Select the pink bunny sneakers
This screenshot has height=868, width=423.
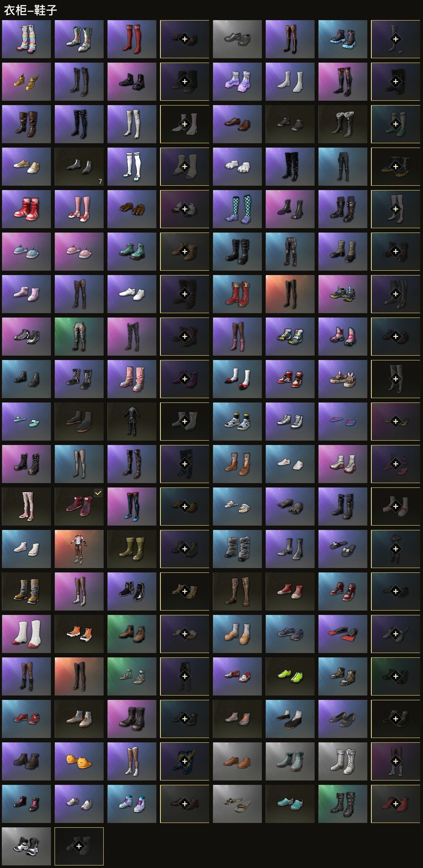pos(343,379)
